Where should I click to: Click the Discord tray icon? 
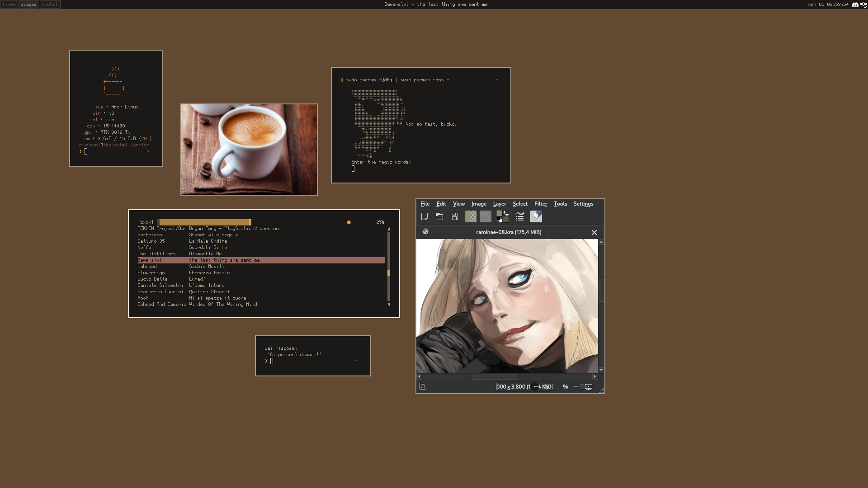tap(855, 5)
